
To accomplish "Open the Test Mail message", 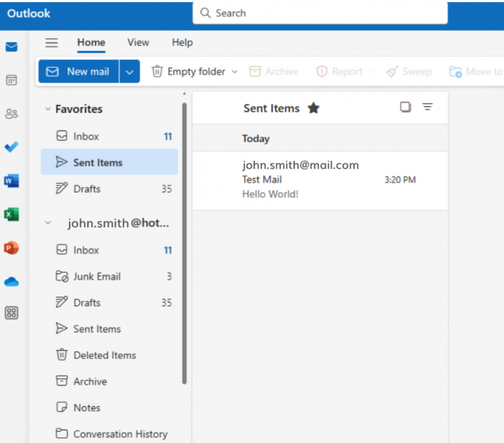I will [320, 180].
